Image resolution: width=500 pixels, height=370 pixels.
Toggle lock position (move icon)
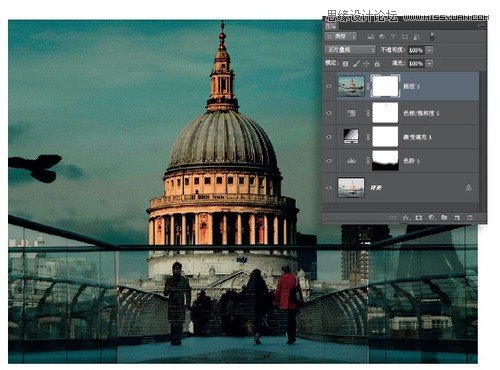coord(366,63)
